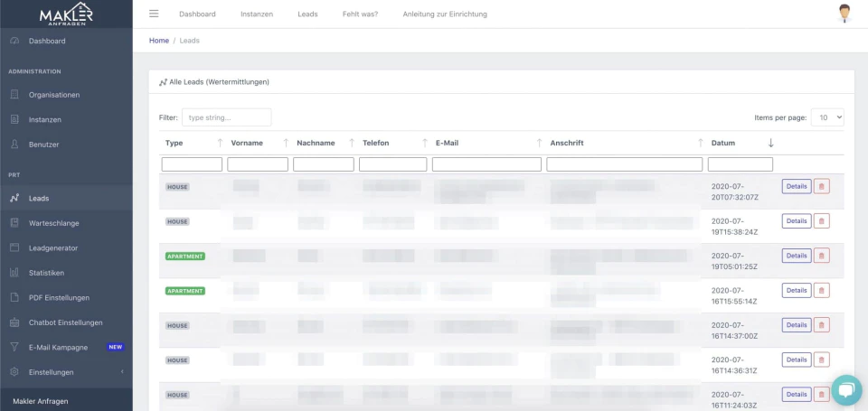Sort by E-Mail column arrow
Image resolution: width=868 pixels, height=411 pixels.
click(x=539, y=143)
